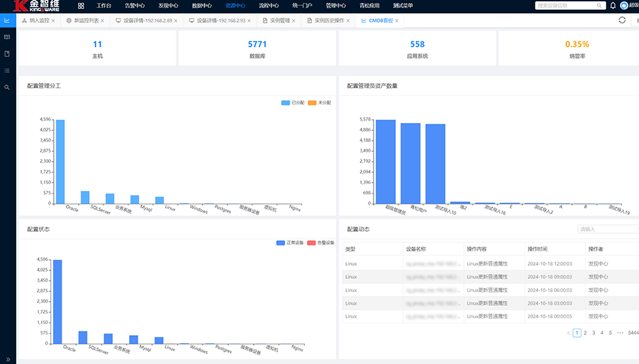639x364 pixels.
Task: Go to page 3 in pagination
Action: coord(593,333)
